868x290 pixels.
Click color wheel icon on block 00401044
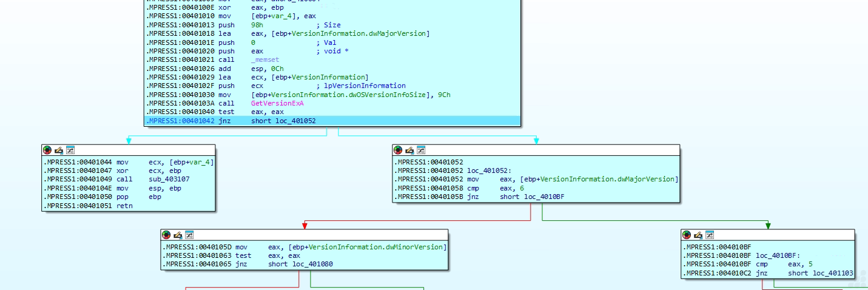click(47, 150)
